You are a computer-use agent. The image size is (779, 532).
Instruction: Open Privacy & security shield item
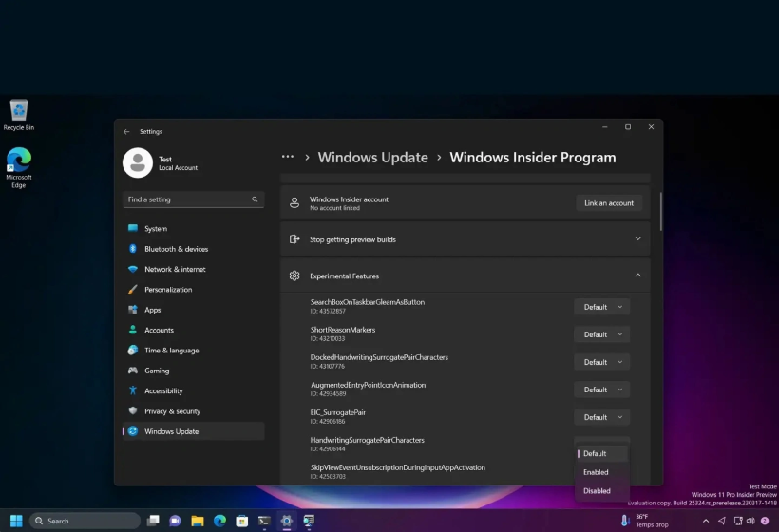172,411
